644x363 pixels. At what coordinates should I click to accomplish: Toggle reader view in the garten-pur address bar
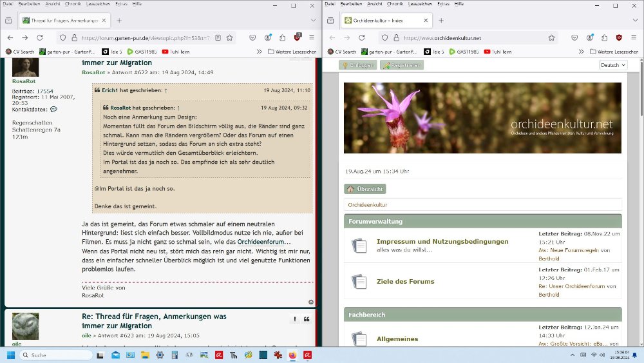pos(216,37)
